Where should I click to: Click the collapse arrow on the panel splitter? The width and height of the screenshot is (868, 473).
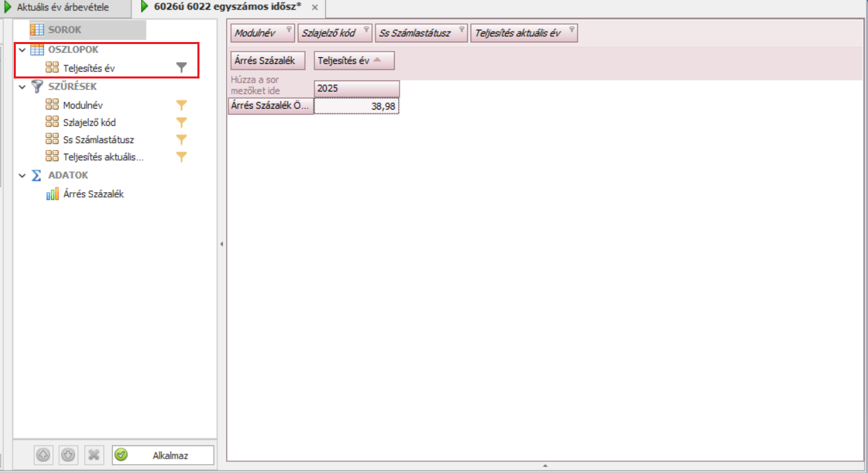point(221,244)
